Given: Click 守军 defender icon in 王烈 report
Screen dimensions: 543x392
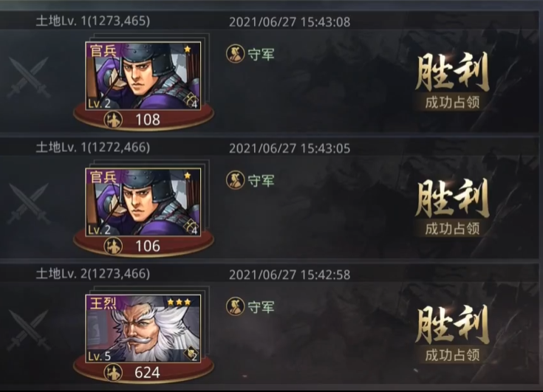Looking at the screenshot, I should (x=235, y=306).
